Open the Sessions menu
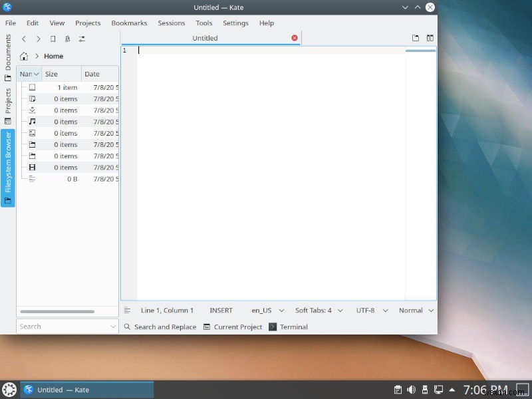 [171, 23]
